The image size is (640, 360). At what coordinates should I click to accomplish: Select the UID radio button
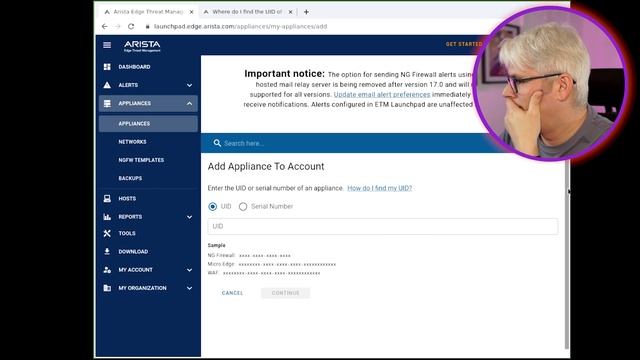213,207
